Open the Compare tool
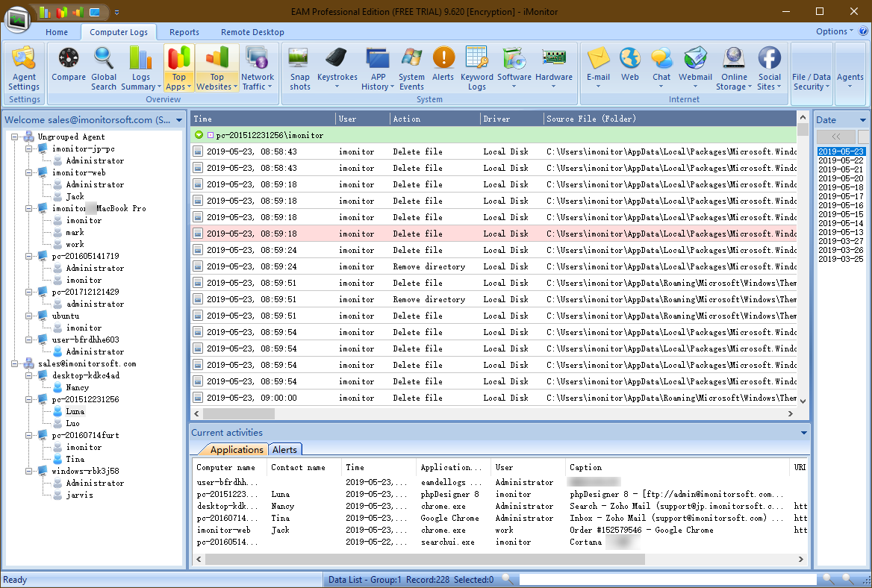Screen dimensions: 872x588 click(69, 69)
